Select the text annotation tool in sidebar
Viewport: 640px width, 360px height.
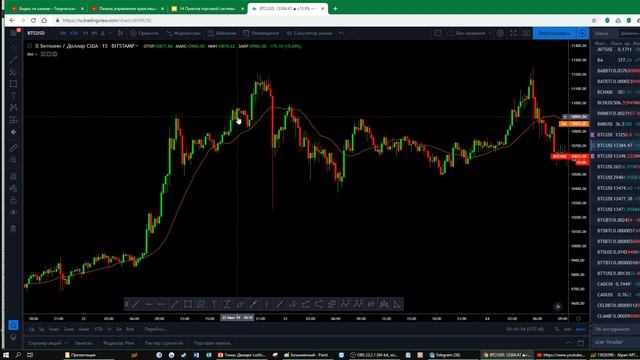click(13, 96)
